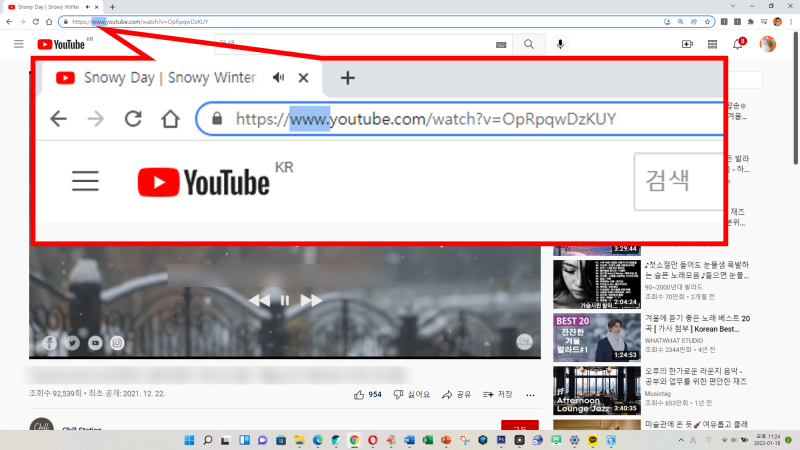Share this page from address bar
Viewport: 800px width, 450px height.
tap(694, 21)
